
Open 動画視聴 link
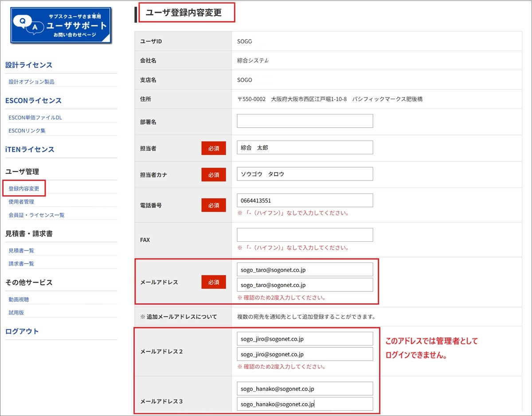[x=19, y=299]
